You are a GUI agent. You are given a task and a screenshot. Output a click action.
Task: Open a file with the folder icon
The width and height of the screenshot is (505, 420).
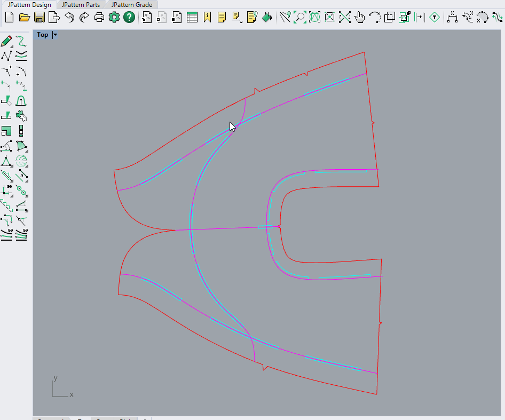pyautogui.click(x=24, y=18)
